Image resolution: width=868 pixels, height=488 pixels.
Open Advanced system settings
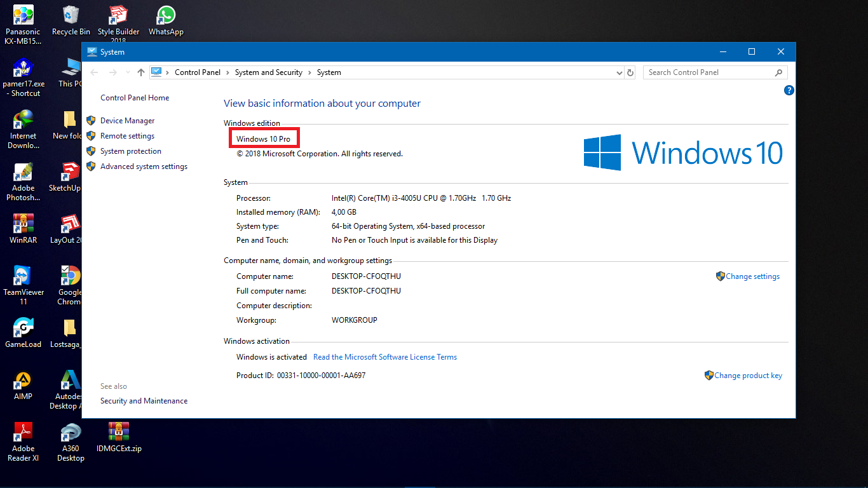click(x=144, y=166)
